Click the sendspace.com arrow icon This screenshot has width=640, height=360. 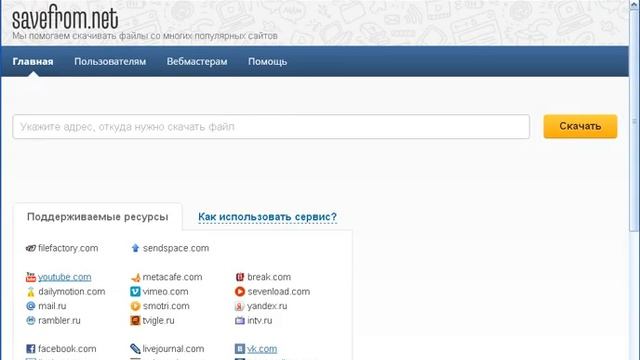(x=135, y=248)
